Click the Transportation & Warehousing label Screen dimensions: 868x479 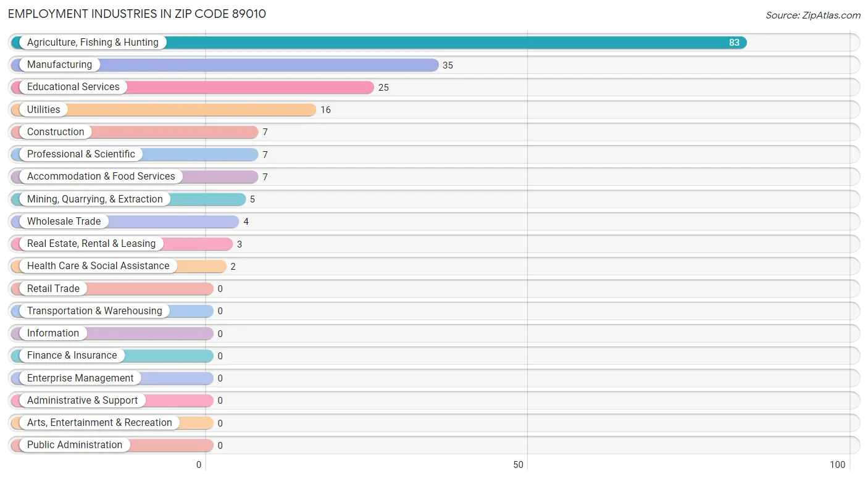[94, 311]
